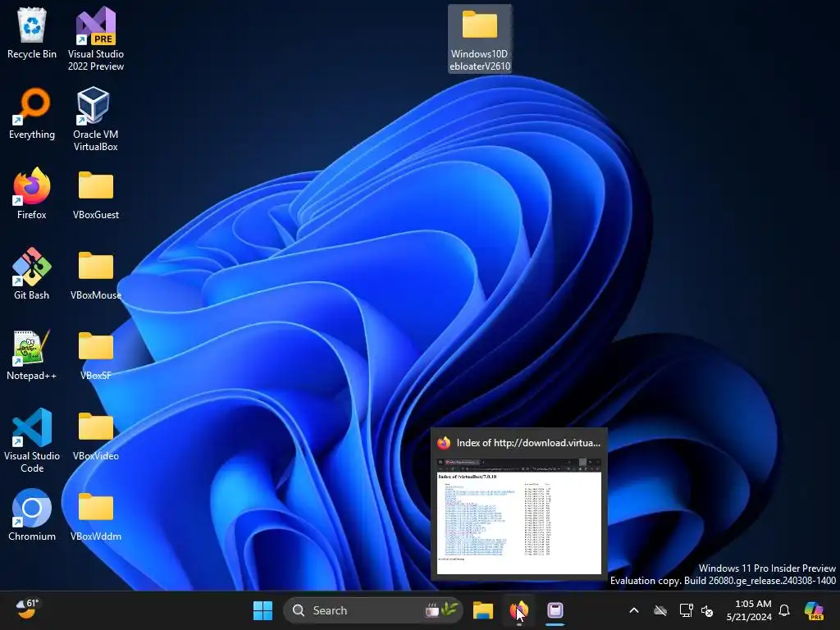Select the Everything search shortcut

pyautogui.click(x=32, y=113)
